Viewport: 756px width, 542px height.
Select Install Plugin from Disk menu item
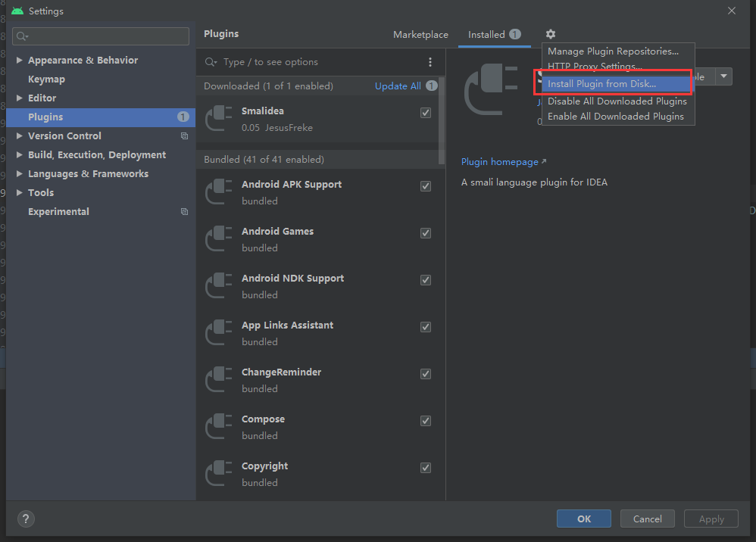coord(601,84)
